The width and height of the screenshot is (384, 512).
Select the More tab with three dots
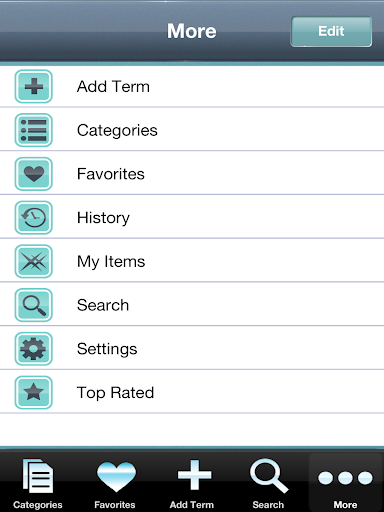pos(345,482)
